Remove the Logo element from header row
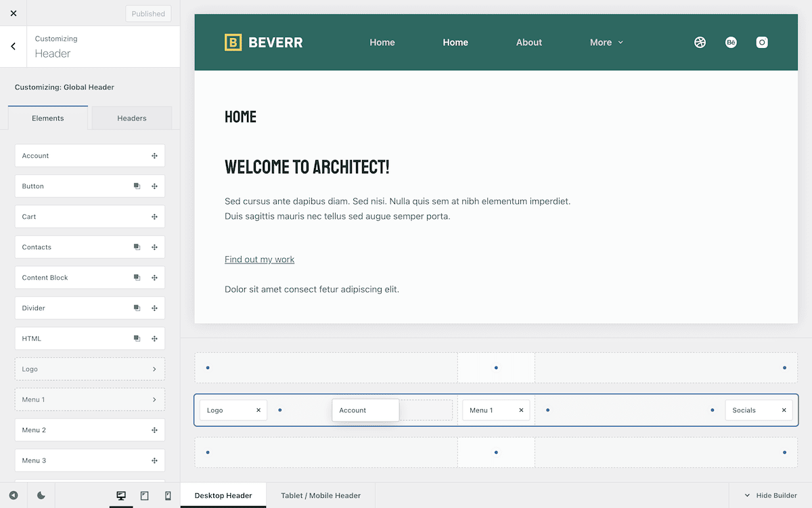The height and width of the screenshot is (508, 812). click(258, 410)
